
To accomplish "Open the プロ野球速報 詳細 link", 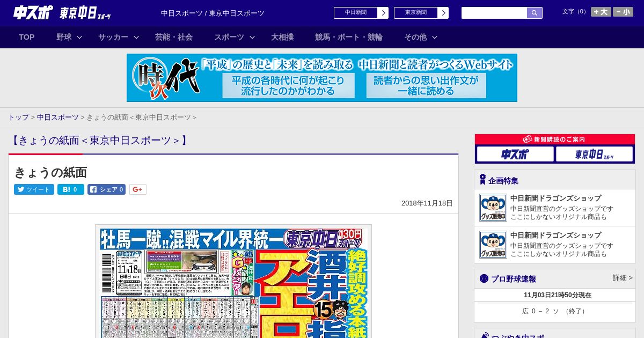I will click(x=623, y=278).
